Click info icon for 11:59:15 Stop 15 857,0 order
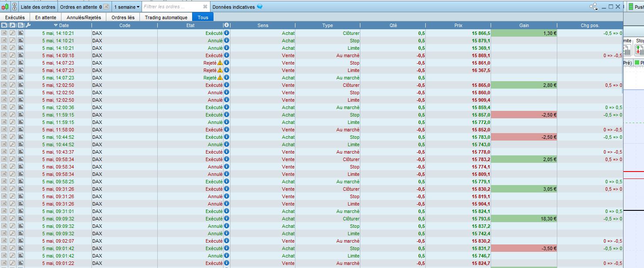Screen dimensions: 644x268 pyautogui.click(x=226, y=115)
